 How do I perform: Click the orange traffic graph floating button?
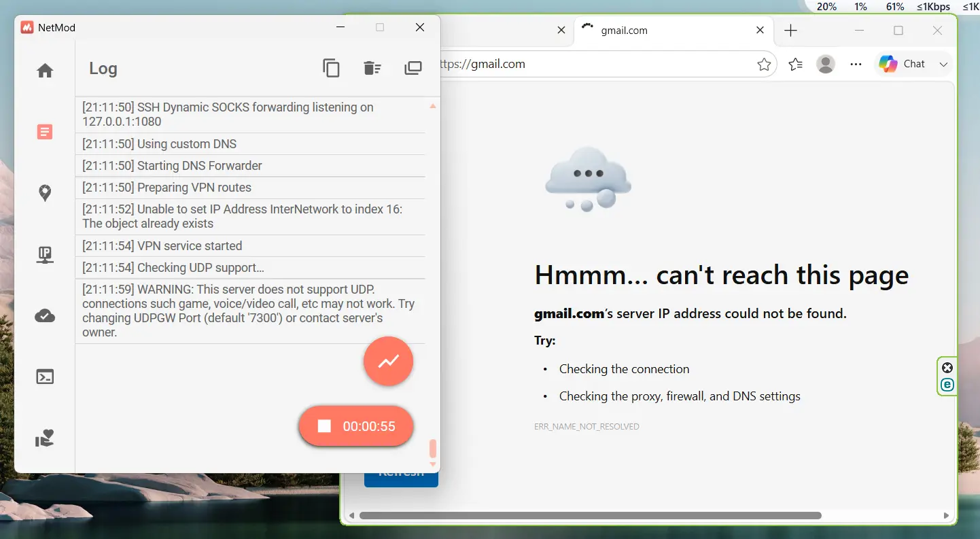[x=389, y=361]
